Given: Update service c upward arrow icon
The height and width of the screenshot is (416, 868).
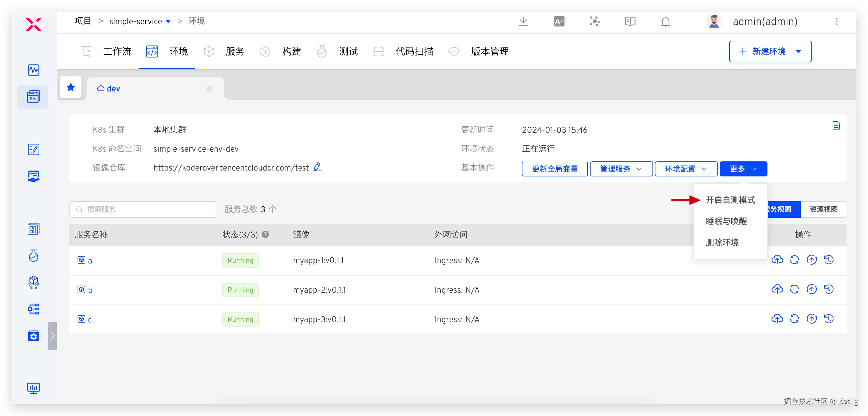Looking at the screenshot, I should tap(812, 319).
